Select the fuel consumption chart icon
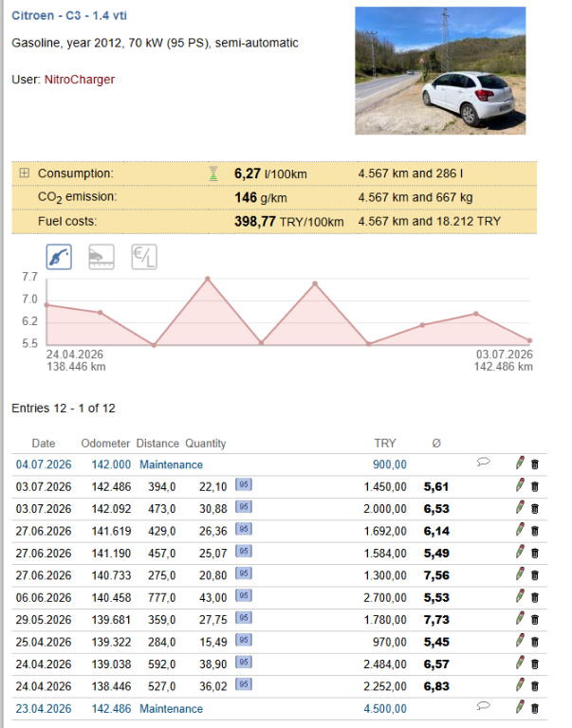Screen dimensions: 572x728 point(59,257)
